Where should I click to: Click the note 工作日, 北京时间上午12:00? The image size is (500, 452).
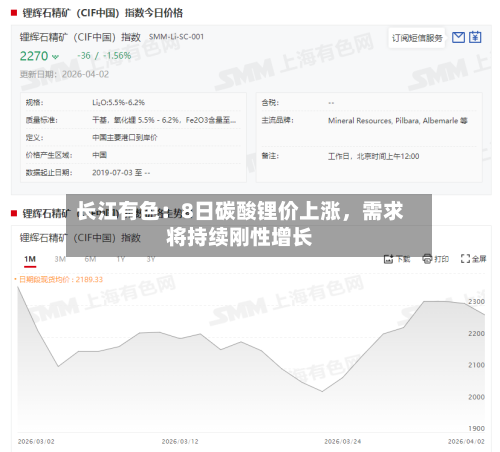click(374, 156)
